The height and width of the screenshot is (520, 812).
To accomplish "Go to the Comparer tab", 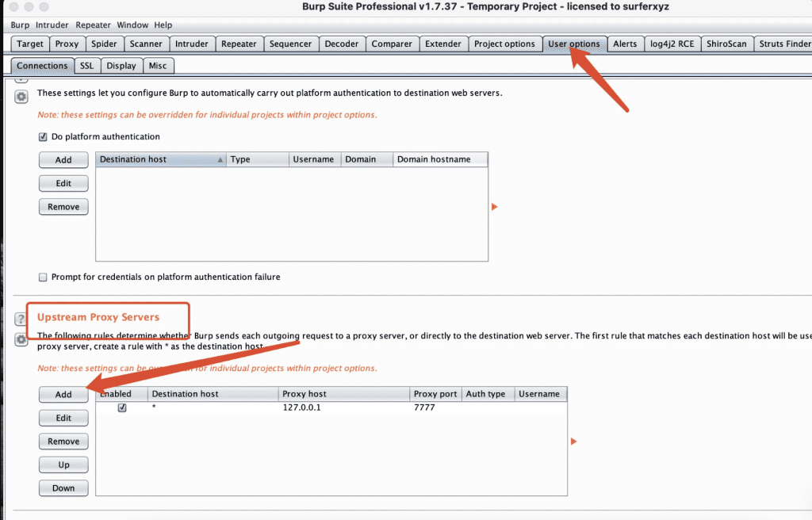I will [x=392, y=44].
